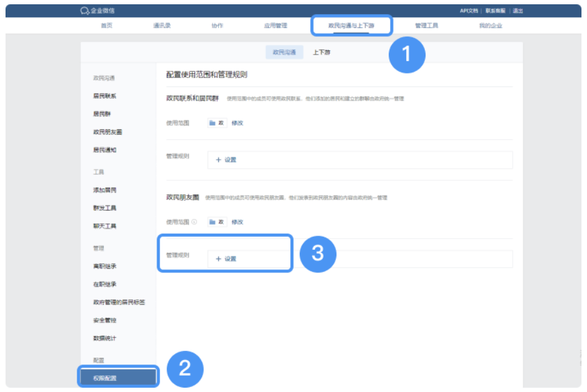The width and height of the screenshot is (587, 392).
Task: Open 应用管理 in the navigation bar
Action: (276, 26)
